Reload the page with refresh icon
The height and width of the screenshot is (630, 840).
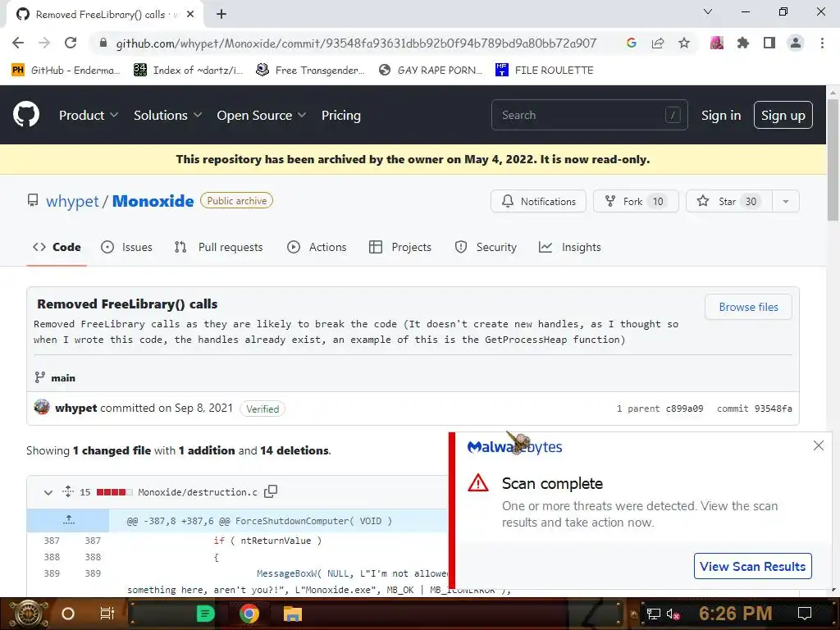pos(71,43)
